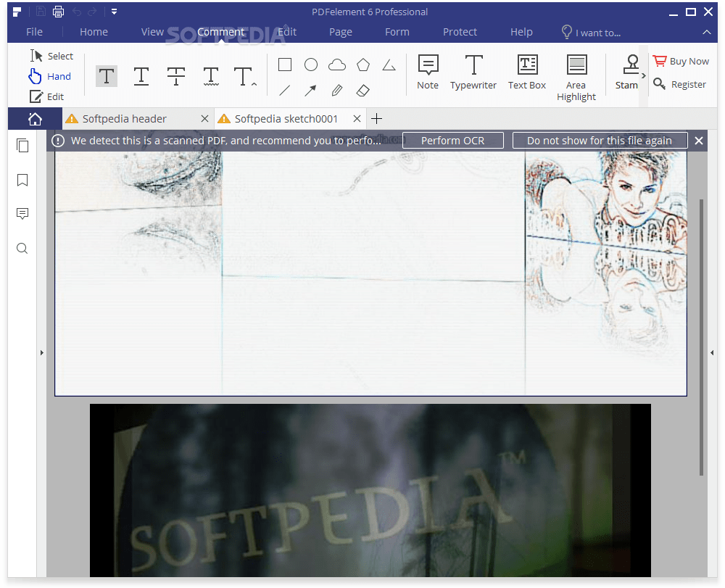725x588 pixels.
Task: Go to the Home start page
Action: tap(35, 119)
